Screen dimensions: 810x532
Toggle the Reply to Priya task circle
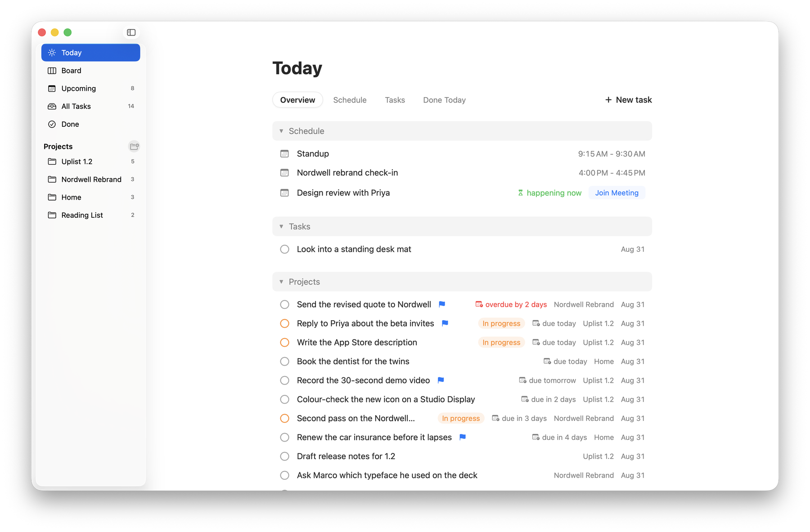(285, 323)
